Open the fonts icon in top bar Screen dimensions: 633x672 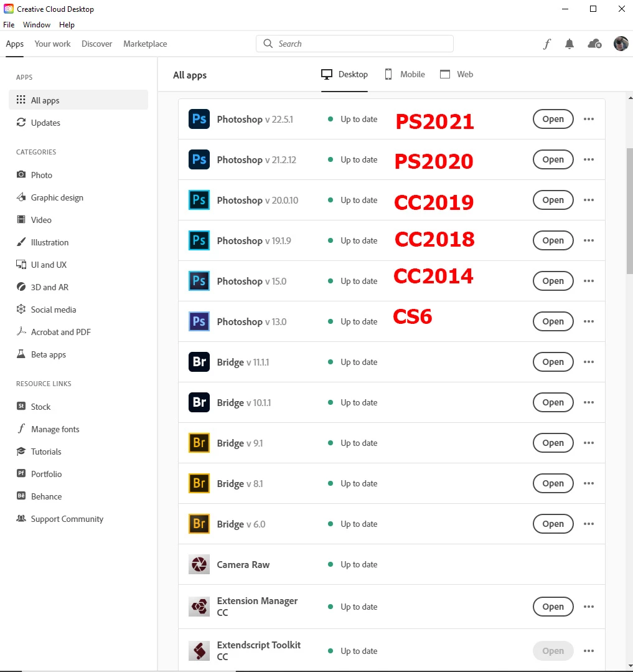tap(547, 44)
